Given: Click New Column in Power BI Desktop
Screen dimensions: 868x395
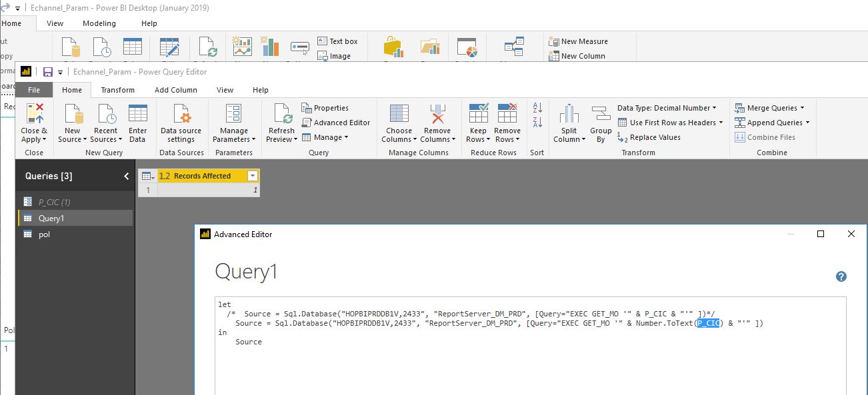Looking at the screenshot, I should [577, 56].
